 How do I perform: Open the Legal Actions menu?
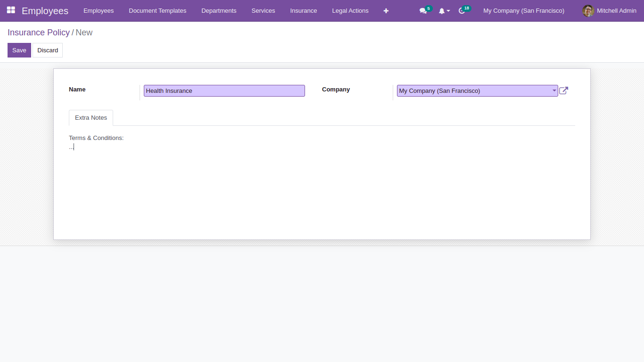350,10
